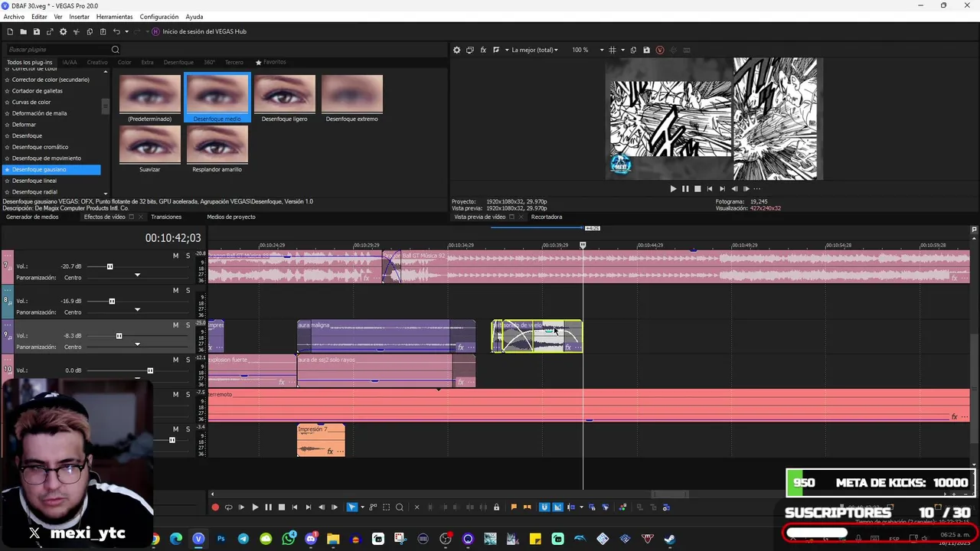Solo track 9 with its S button
The height and width of the screenshot is (551, 980).
point(188,324)
